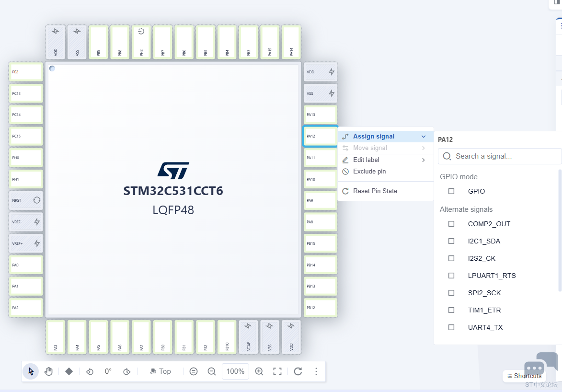
Task: Open the Shortcuts button
Action: point(524,376)
